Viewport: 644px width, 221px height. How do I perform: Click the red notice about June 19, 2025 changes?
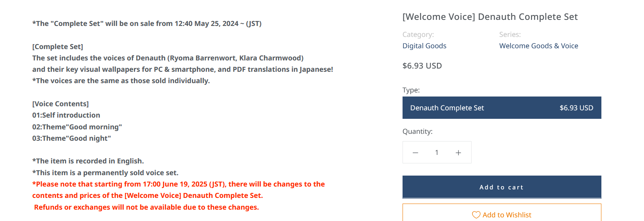[x=179, y=190]
